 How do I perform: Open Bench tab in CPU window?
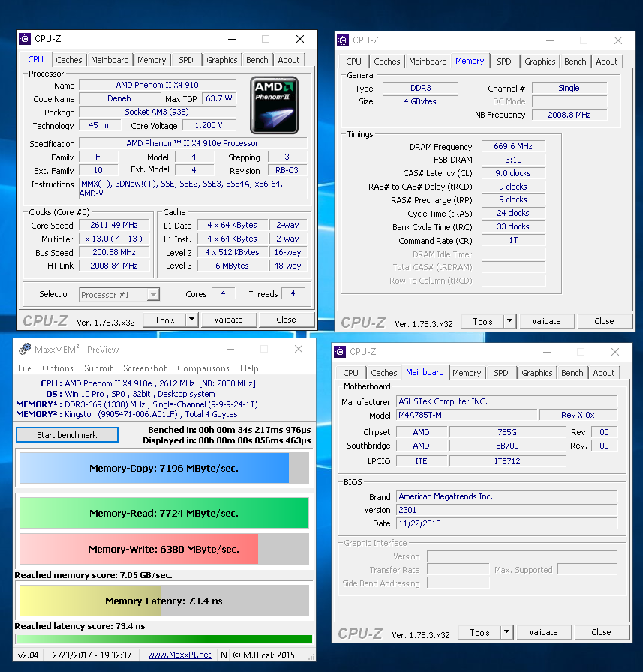257,60
